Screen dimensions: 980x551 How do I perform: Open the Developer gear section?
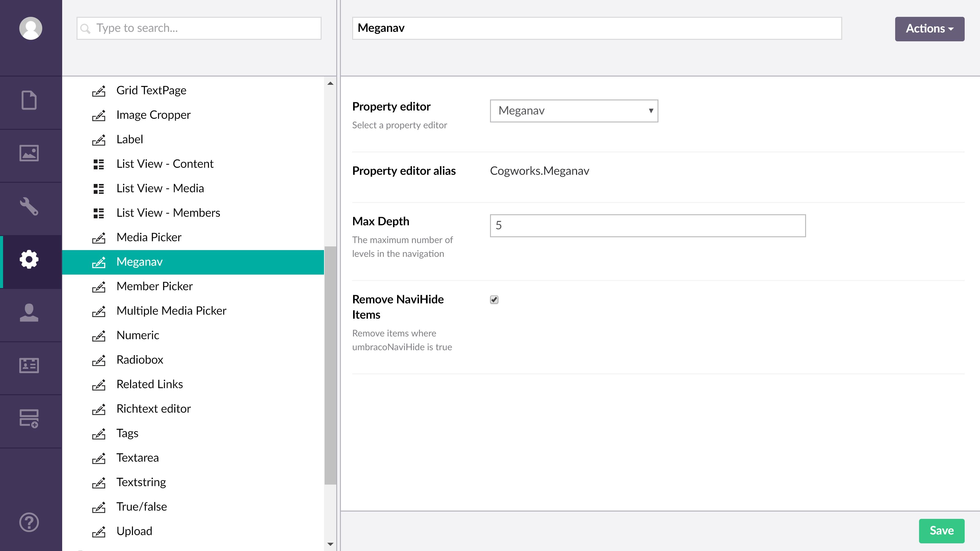(x=29, y=260)
